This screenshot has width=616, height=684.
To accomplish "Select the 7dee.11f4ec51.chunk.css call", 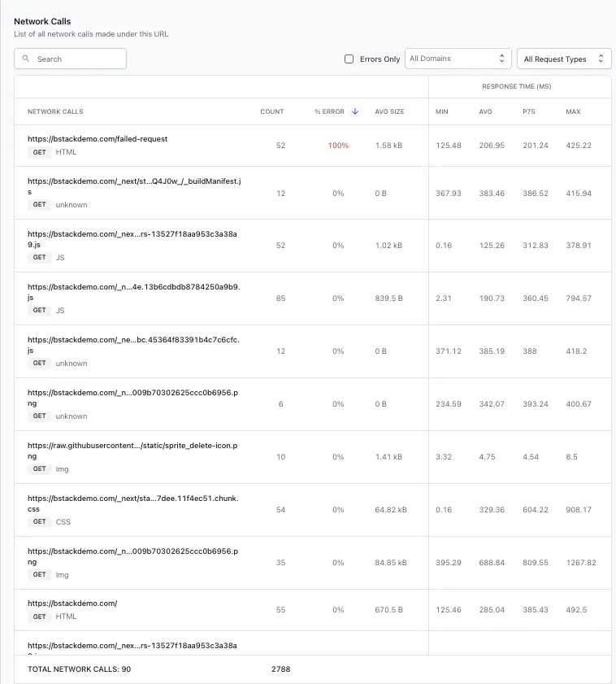I will tap(313, 509).
